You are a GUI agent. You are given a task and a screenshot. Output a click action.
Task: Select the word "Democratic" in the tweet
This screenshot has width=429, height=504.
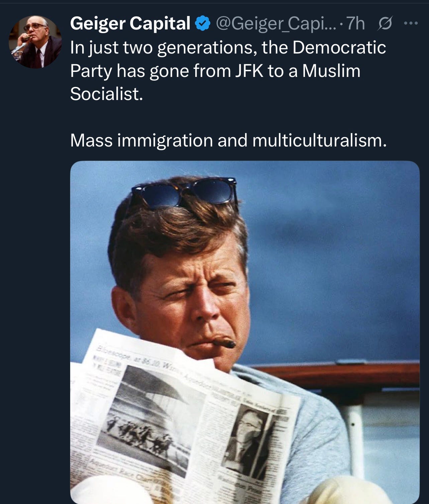coord(339,47)
